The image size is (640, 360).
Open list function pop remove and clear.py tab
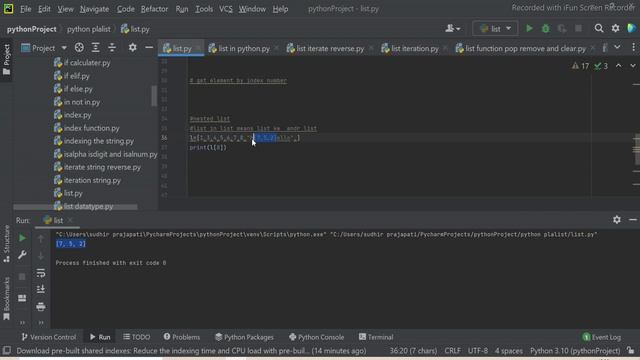click(x=525, y=49)
